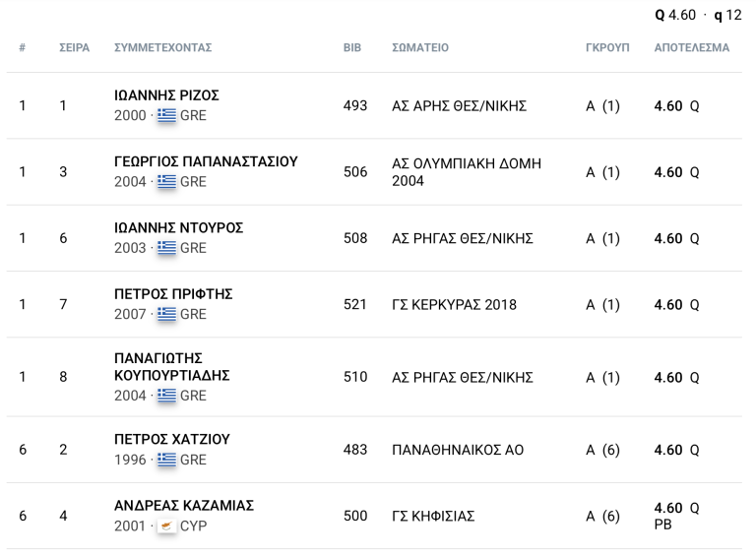Click the Cyprus flag under ΑΝΔΡΕΑΣ ΚΑΖΑΜΙΑΣ
The width and height of the screenshot is (756, 557).
click(x=167, y=526)
